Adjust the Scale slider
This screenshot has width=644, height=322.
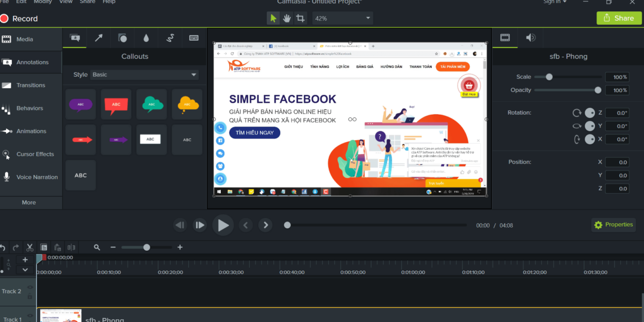tap(568, 77)
